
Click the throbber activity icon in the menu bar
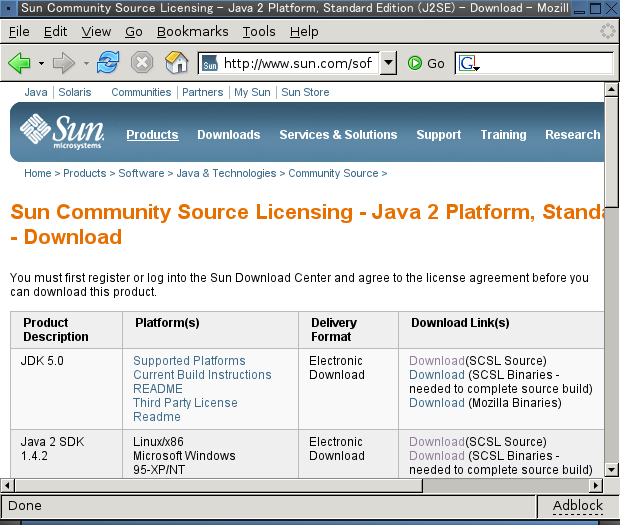(607, 31)
